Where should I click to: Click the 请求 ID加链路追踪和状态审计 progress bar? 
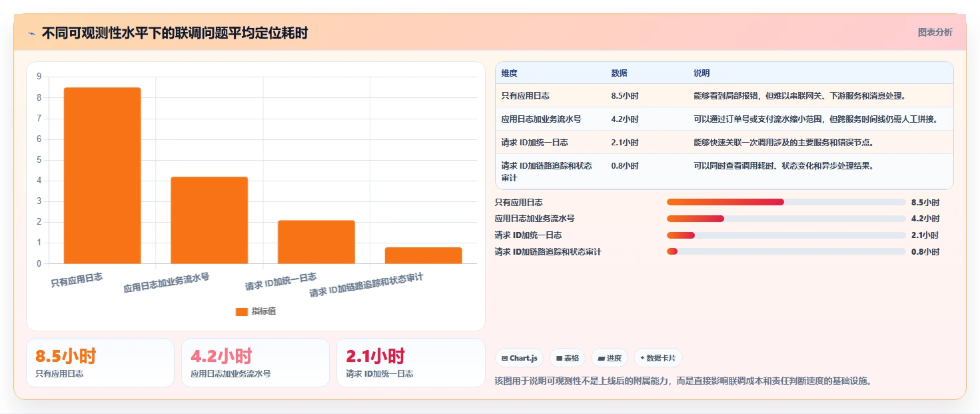[x=786, y=251]
